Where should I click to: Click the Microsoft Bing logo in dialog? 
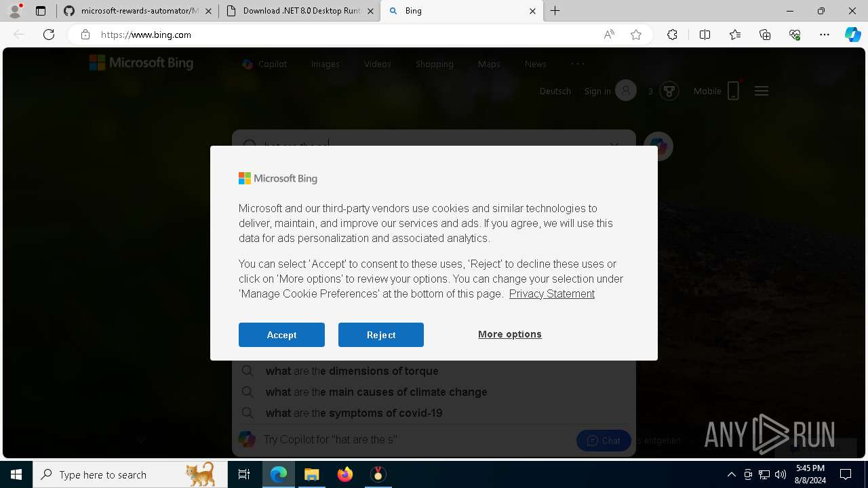(x=278, y=178)
